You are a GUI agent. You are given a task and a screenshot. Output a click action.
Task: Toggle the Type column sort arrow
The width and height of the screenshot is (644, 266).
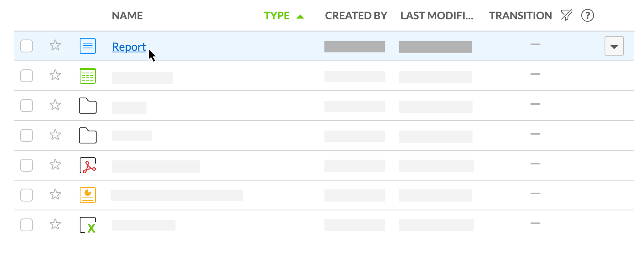tap(300, 17)
